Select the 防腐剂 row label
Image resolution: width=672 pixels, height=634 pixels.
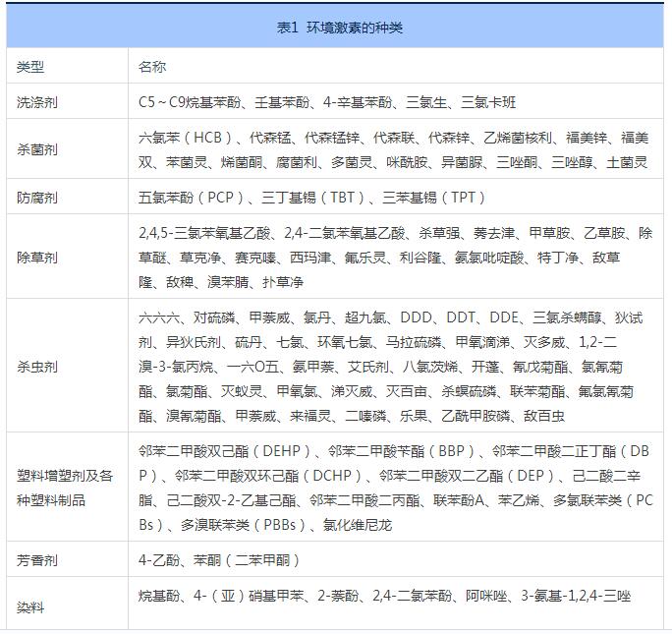[x=37, y=198]
